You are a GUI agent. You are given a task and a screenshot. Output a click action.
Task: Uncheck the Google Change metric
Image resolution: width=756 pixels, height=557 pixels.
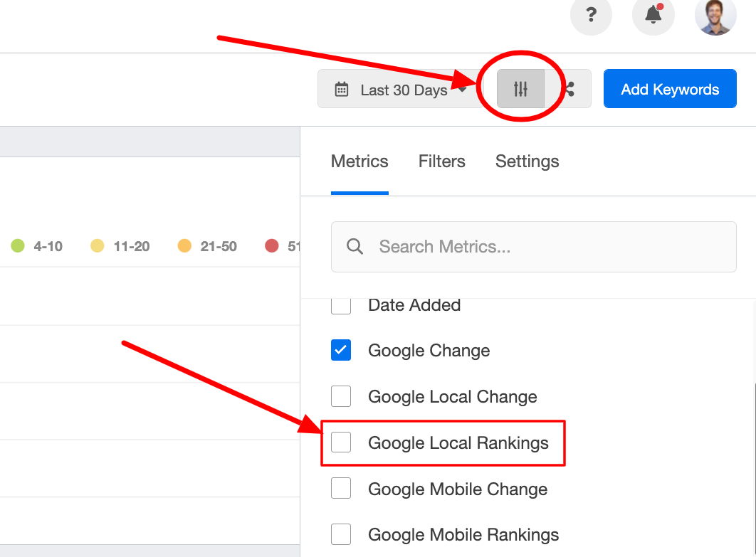click(341, 350)
